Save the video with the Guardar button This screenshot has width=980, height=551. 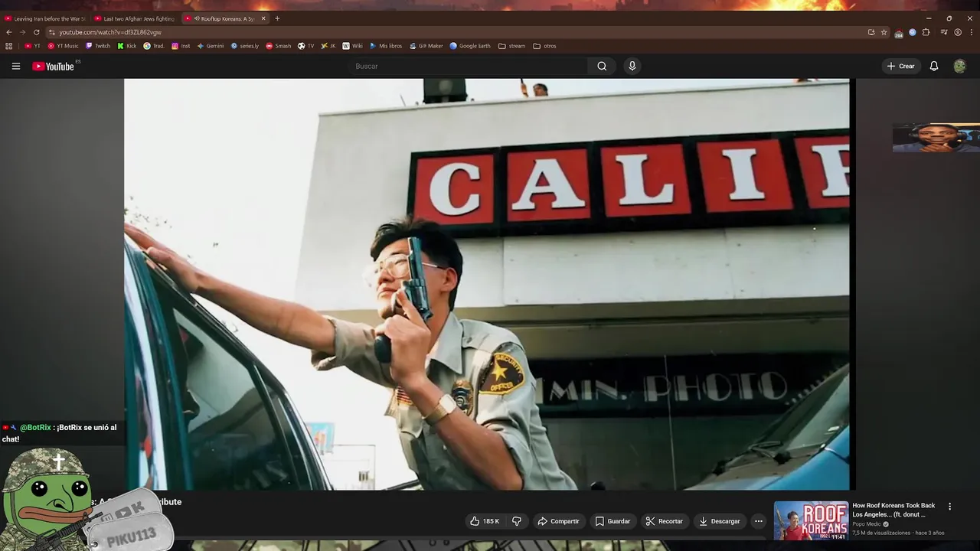[613, 521]
